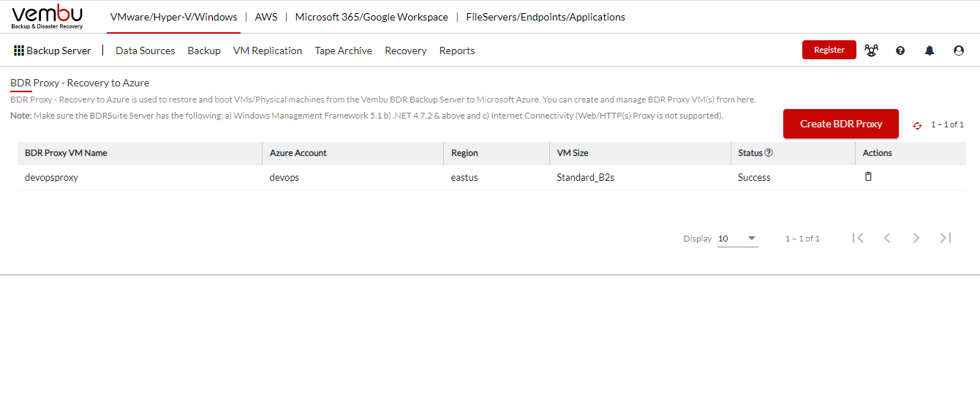Click the community group icon next to Register
The height and width of the screenshot is (415, 980).
871,51
